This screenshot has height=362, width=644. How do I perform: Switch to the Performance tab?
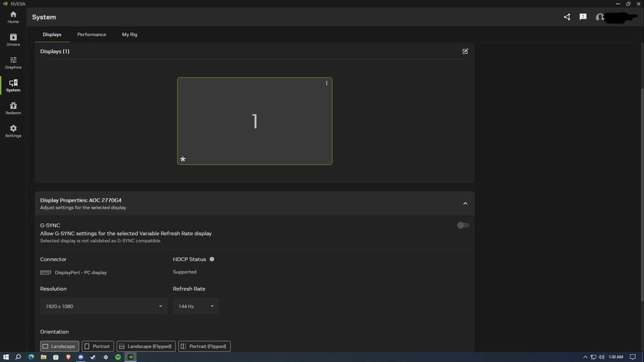91,35
